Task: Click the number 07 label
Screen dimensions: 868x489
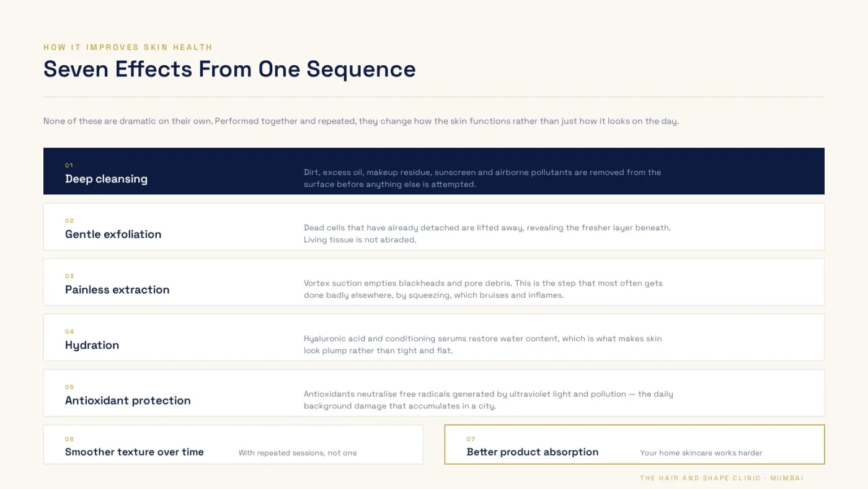Action: pyautogui.click(x=471, y=439)
